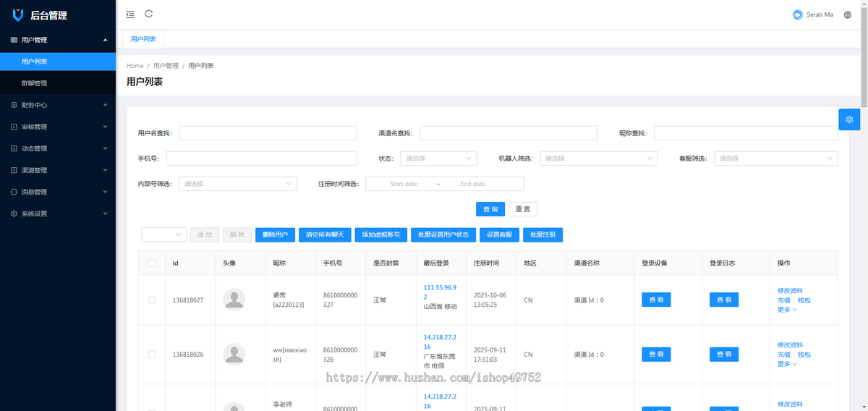Click the 添加虚拟账号 button
Viewport: 868px width, 411px height.
pyautogui.click(x=381, y=234)
